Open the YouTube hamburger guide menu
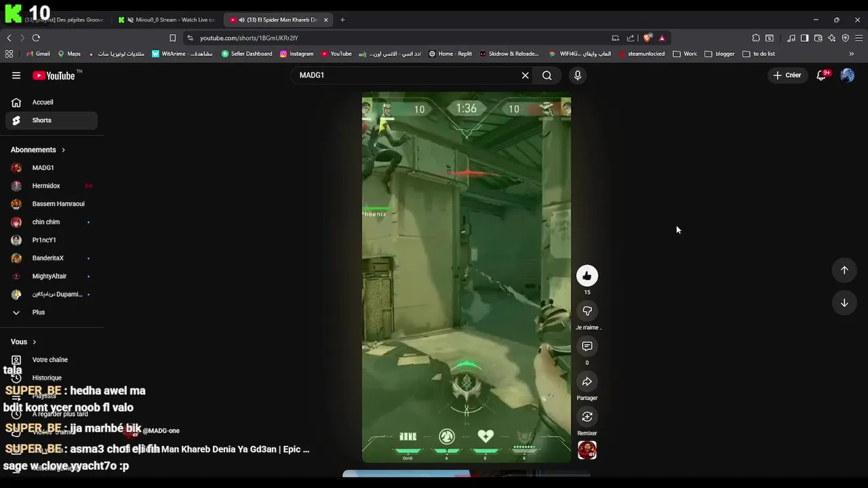The width and height of the screenshot is (868, 488). (x=16, y=75)
